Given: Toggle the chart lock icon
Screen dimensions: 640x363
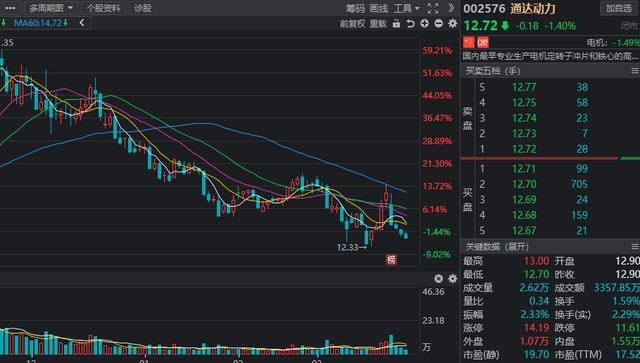Looking at the screenshot, I should tap(396, 24).
